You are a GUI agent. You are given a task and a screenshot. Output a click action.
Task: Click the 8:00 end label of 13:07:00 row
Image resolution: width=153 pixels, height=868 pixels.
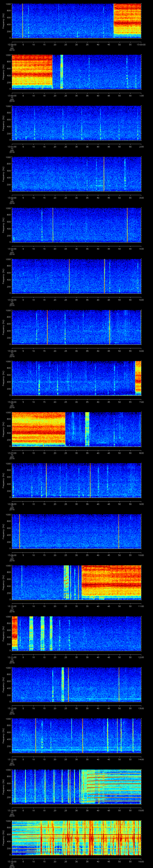click(141, 453)
